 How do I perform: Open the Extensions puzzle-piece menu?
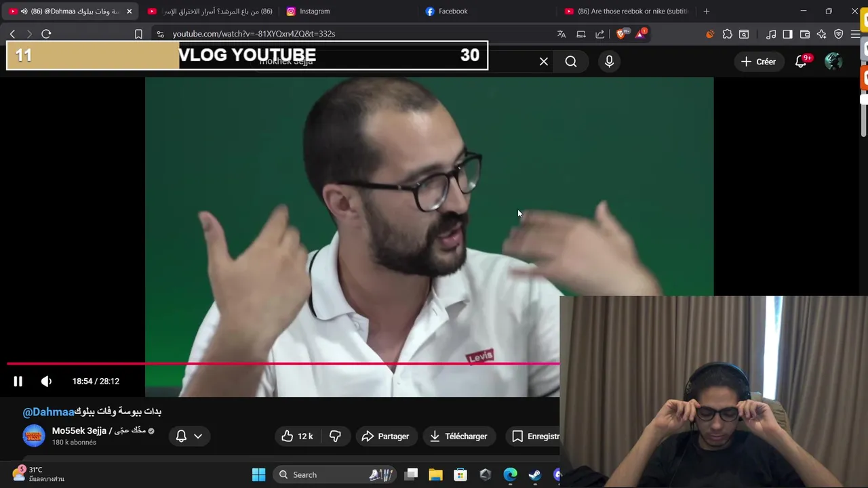[x=727, y=34]
